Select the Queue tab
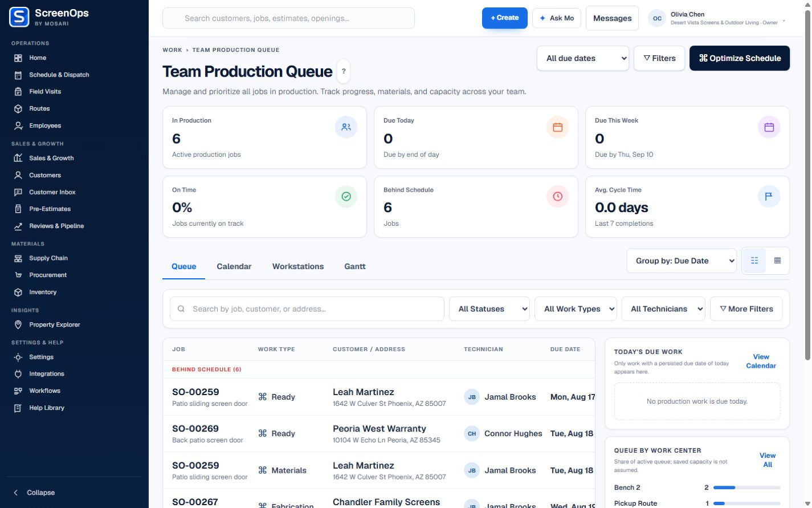 pyautogui.click(x=184, y=266)
